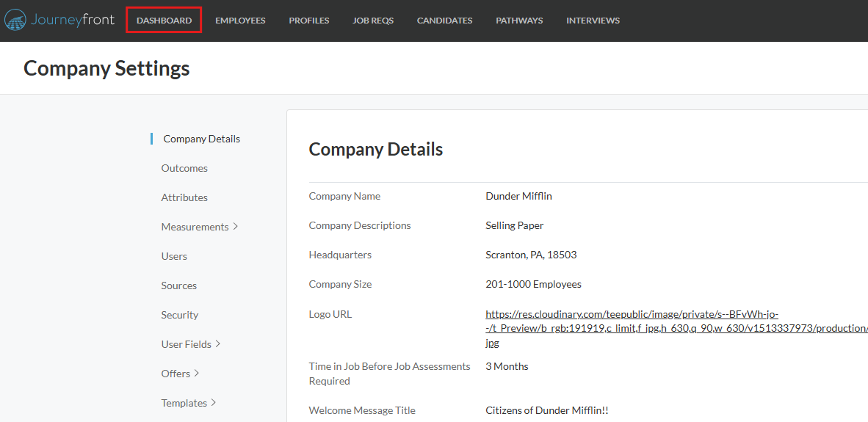Viewport: 868px width, 422px height.
Task: Click the Selling Paper description value
Action: point(514,225)
